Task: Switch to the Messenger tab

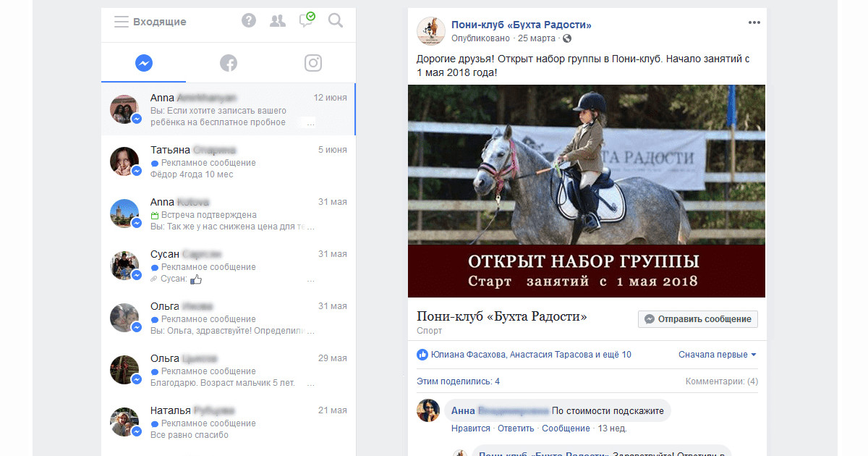Action: (143, 63)
